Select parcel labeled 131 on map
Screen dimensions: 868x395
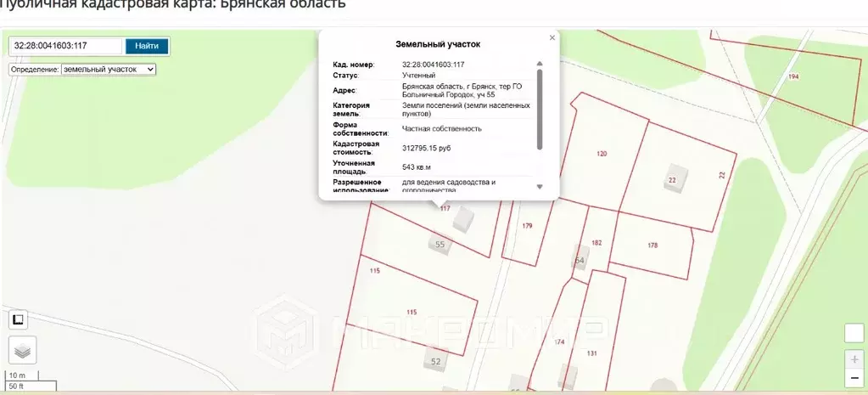591,353
